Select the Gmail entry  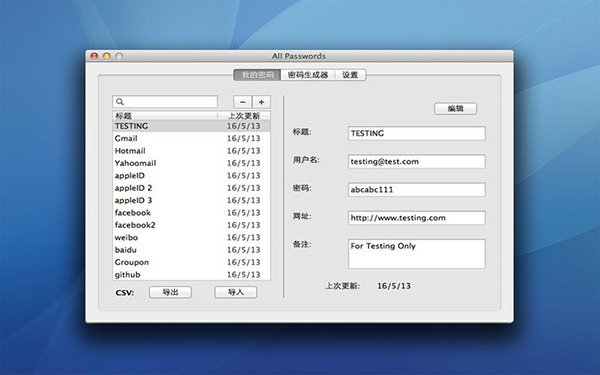[x=191, y=138]
